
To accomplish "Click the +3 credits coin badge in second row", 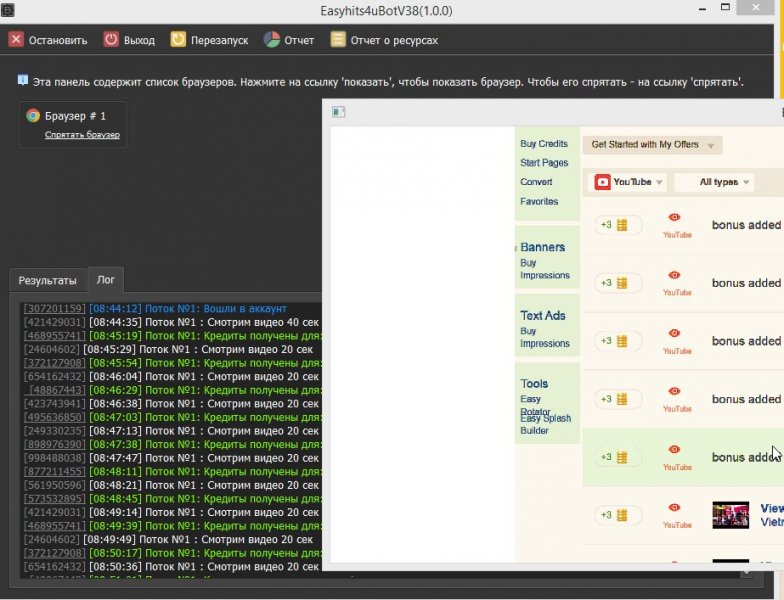I will tap(618, 283).
